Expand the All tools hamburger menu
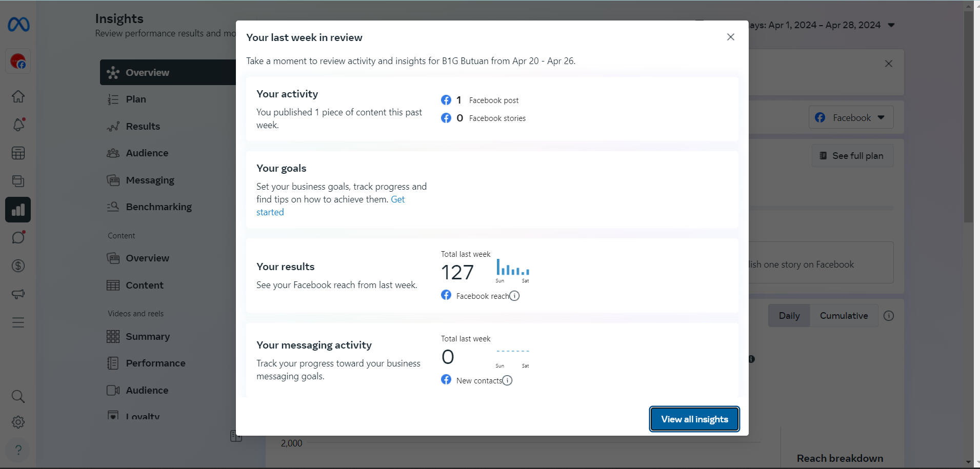 [18, 322]
